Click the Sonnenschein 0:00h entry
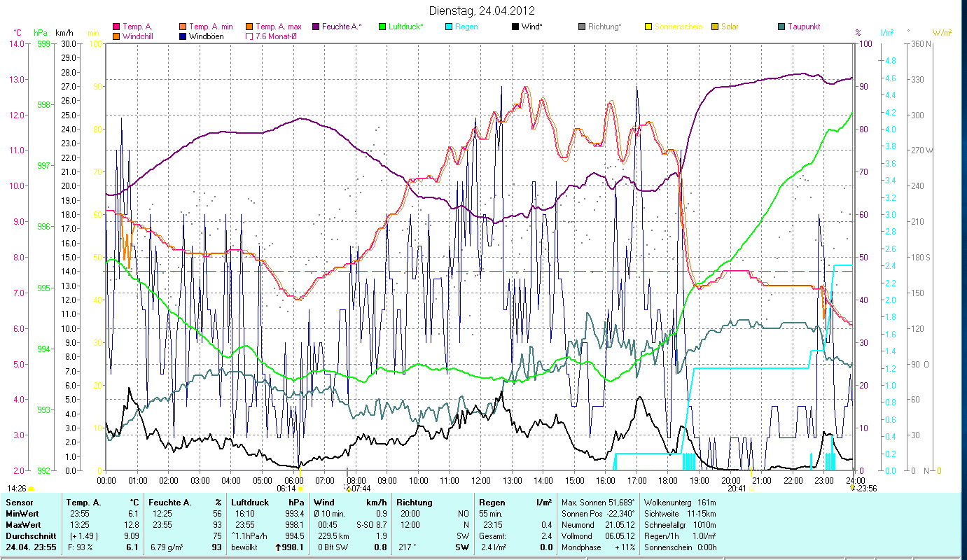Viewport: 967px width, 560px height. 679,547
